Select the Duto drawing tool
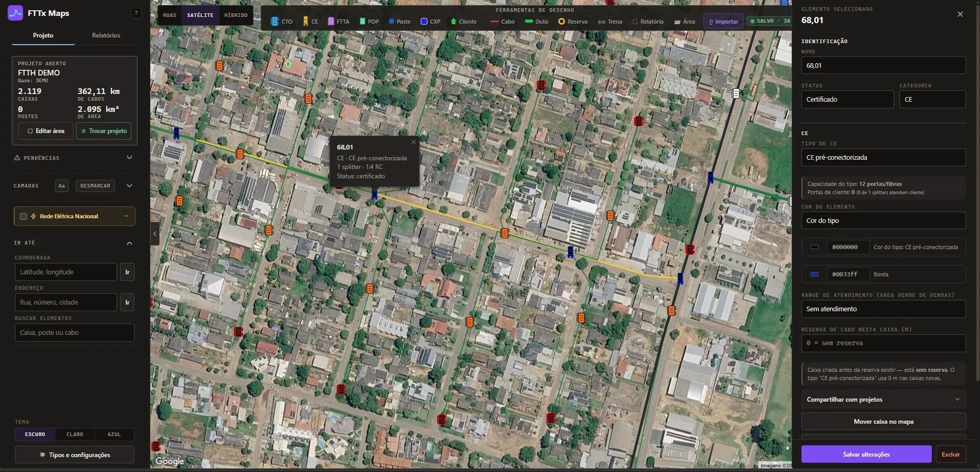980x472 pixels. (x=537, y=22)
